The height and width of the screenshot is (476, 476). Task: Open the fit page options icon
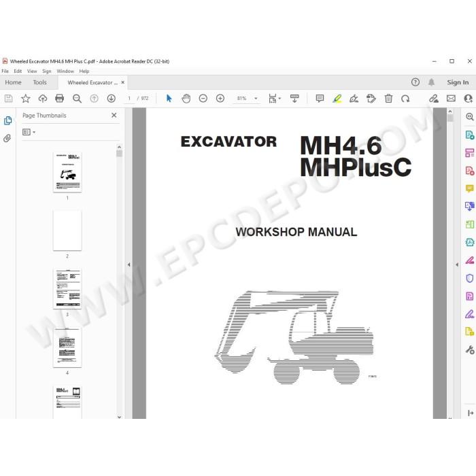pyautogui.click(x=274, y=99)
